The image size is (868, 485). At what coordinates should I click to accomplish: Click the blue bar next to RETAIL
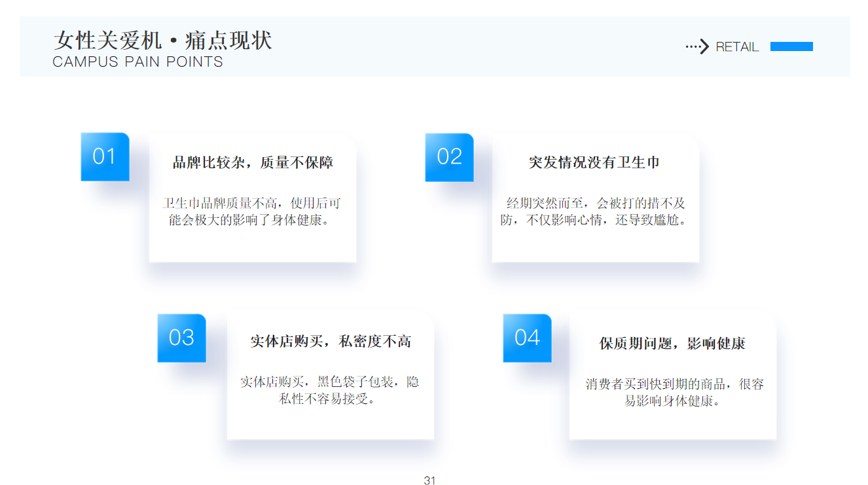(x=791, y=46)
